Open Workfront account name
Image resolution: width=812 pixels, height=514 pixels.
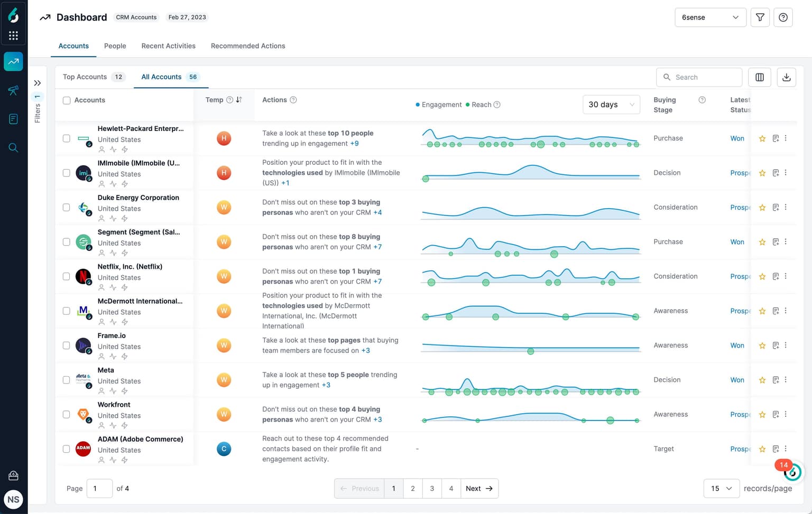[114, 405]
